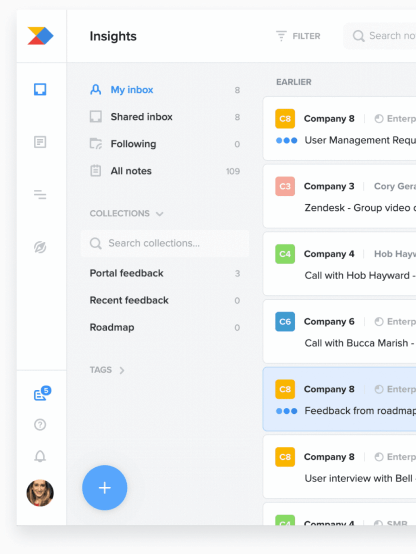
Task: Open the Portal feedback collection
Action: tap(165, 273)
